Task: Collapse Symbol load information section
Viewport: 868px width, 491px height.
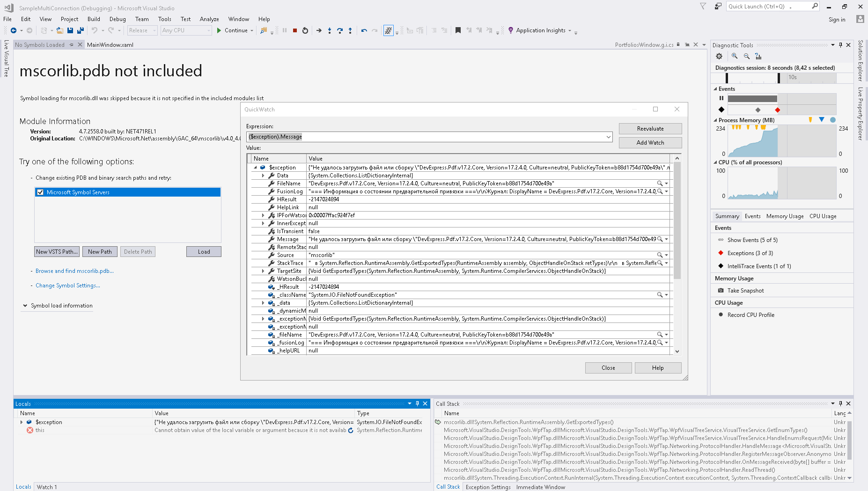Action: coord(25,306)
